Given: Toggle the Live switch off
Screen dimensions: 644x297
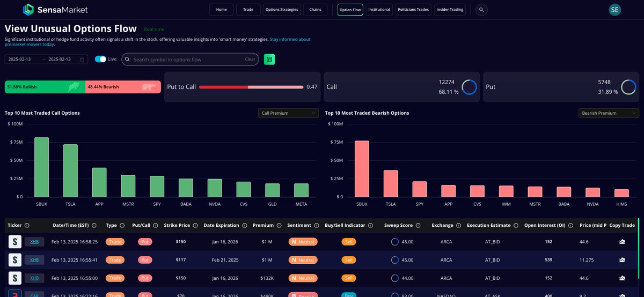Looking at the screenshot, I should [100, 59].
